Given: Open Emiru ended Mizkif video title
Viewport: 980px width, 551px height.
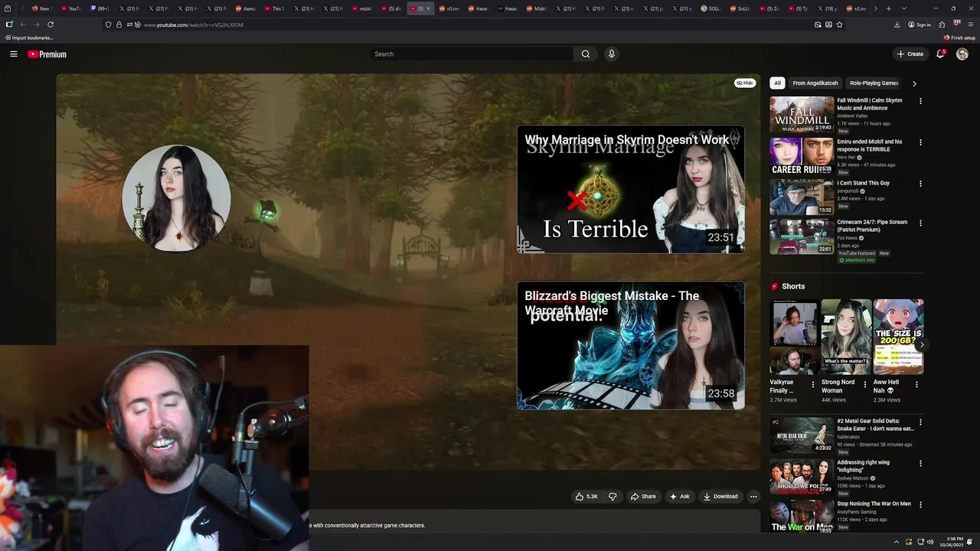Looking at the screenshot, I should point(869,145).
